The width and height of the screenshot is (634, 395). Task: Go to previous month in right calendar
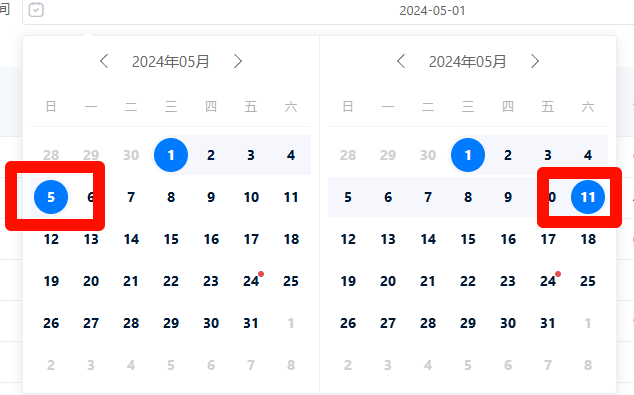pos(401,61)
